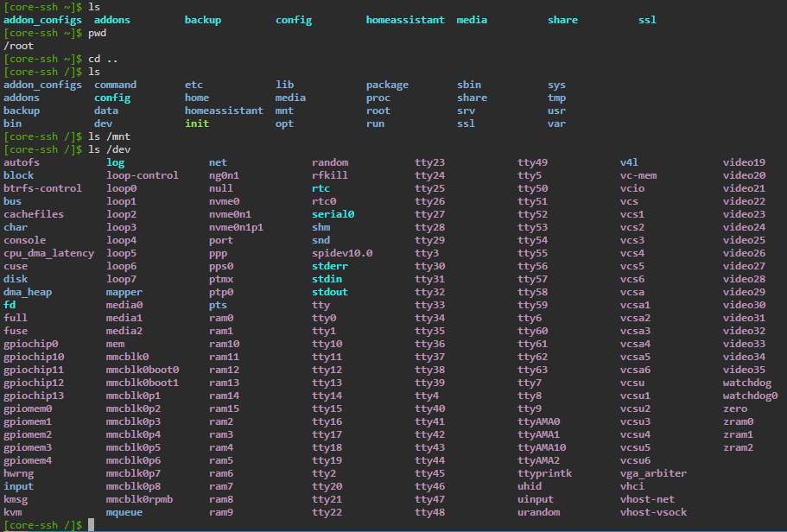787x532 pixels.
Task: Select the vga_arbiter device entry
Action: tap(653, 473)
